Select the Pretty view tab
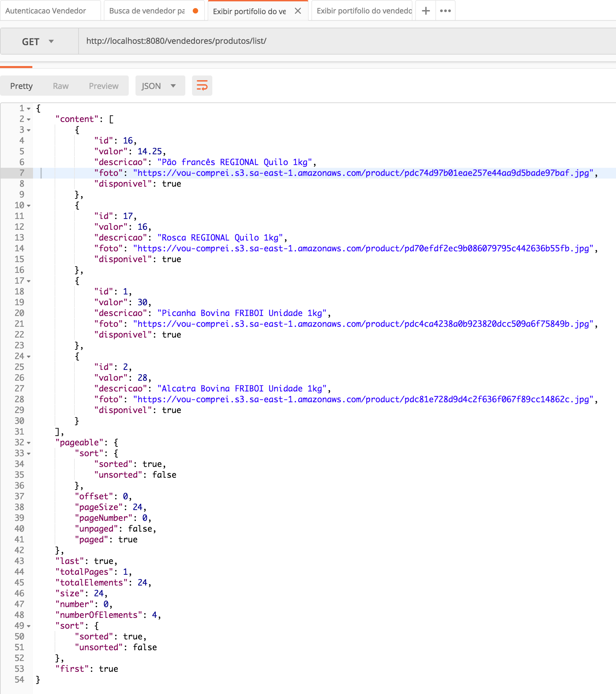Image resolution: width=616 pixels, height=694 pixels. tap(21, 86)
